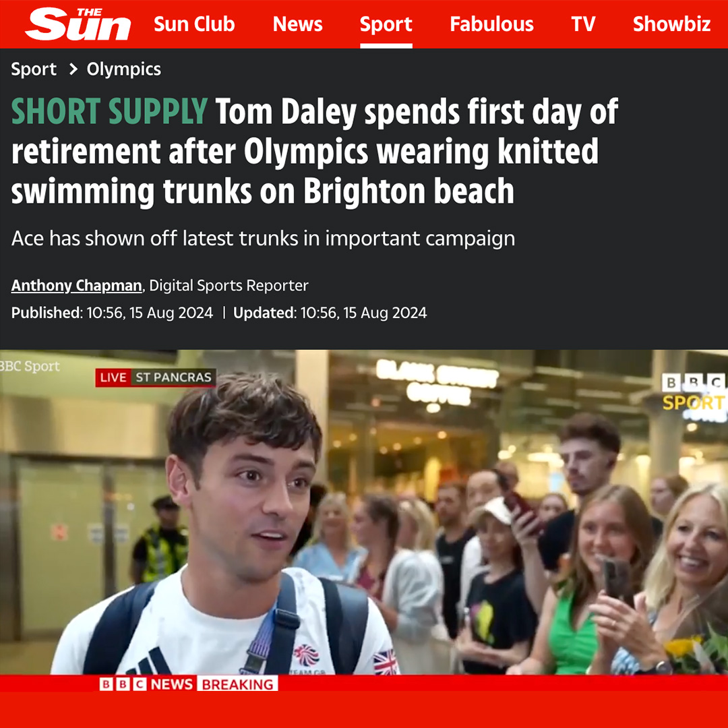Click the Tom Daley article headline
The width and height of the screenshot is (728, 728).
pyautogui.click(x=314, y=152)
